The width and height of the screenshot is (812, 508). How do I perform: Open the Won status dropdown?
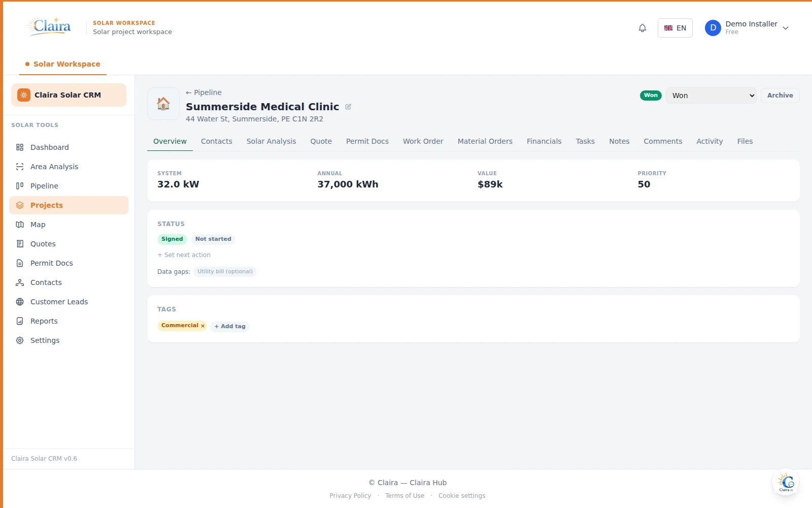711,96
